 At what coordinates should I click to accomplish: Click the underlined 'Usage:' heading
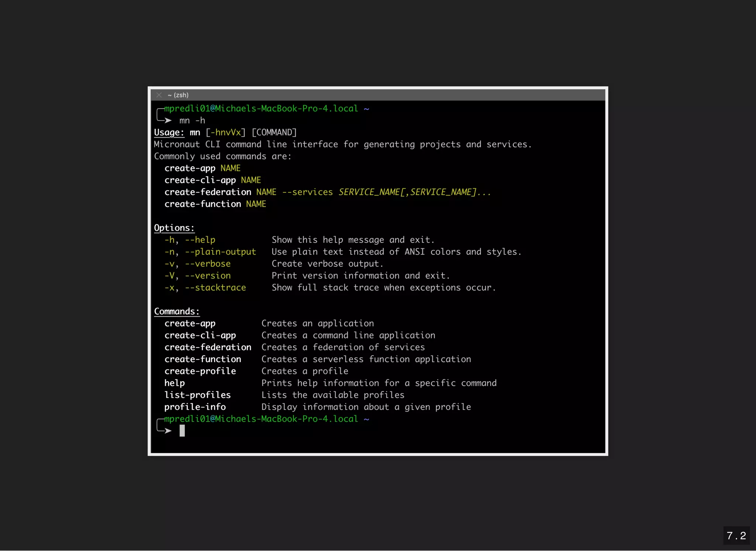(x=169, y=132)
